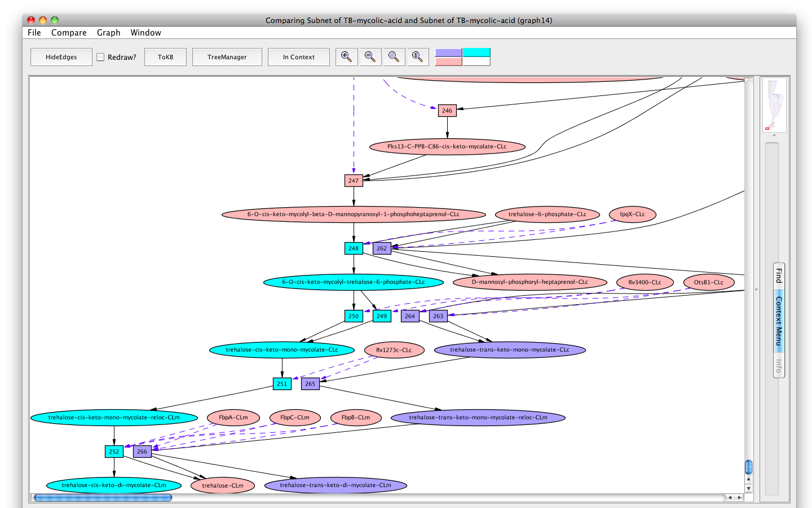Click the In Context button
This screenshot has height=508, width=812.
[x=299, y=57]
